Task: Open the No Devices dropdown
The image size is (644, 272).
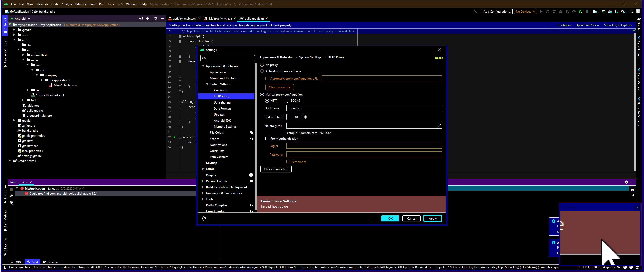Action: (525, 11)
